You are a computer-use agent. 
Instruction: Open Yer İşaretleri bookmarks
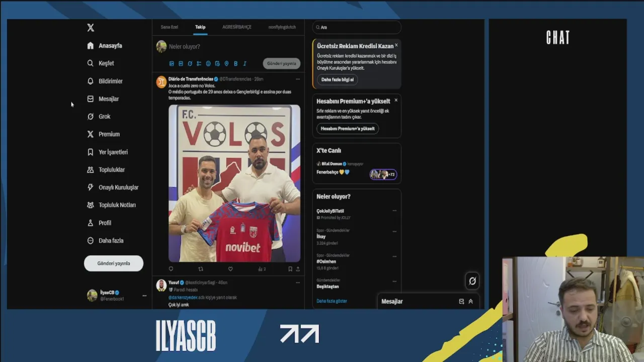tap(107, 152)
